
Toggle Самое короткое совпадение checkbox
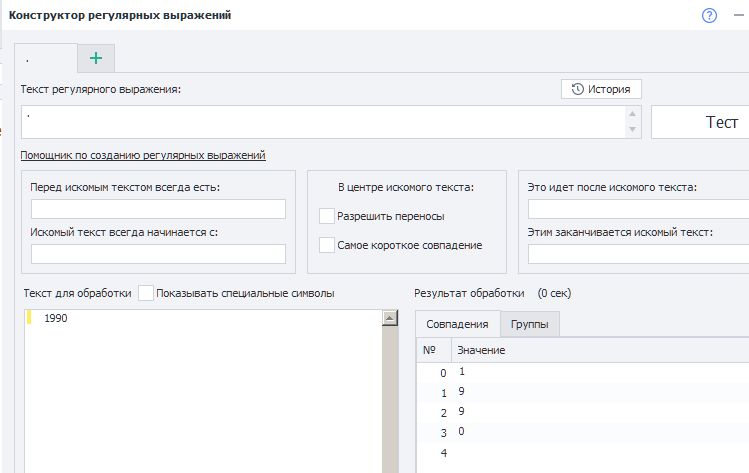pos(327,245)
